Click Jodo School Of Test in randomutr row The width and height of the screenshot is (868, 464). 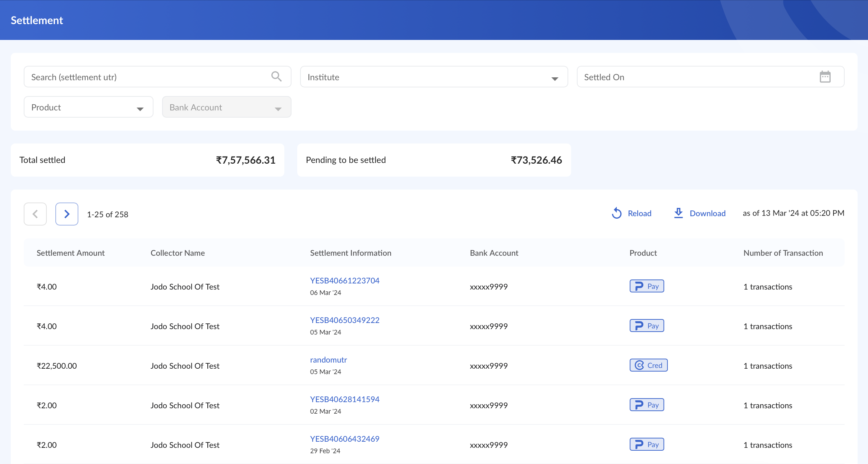(185, 366)
